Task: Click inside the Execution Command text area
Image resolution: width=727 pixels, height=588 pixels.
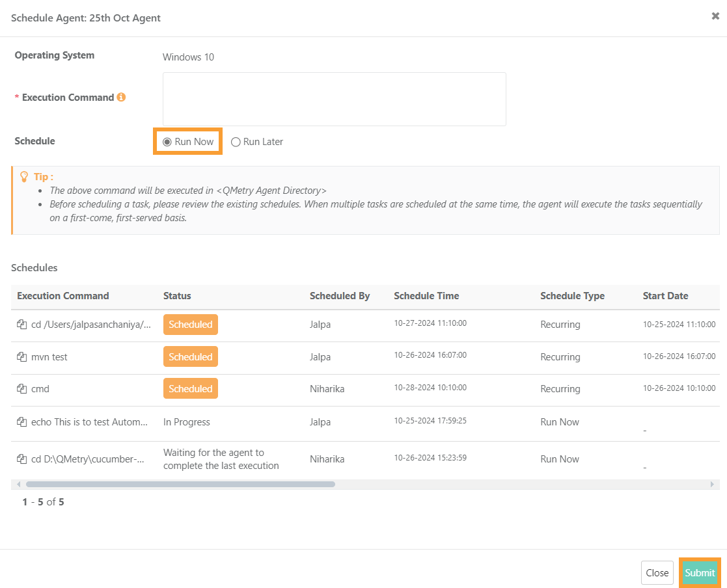Action: pos(334,99)
